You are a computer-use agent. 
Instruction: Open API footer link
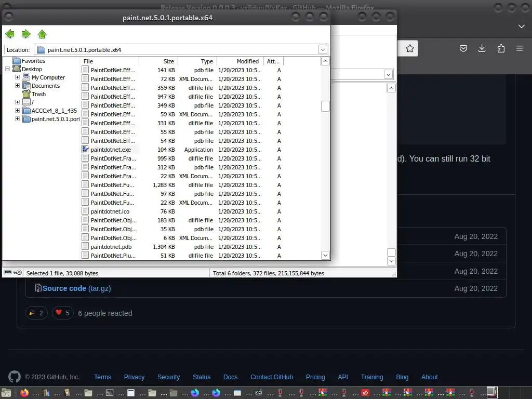(343, 377)
